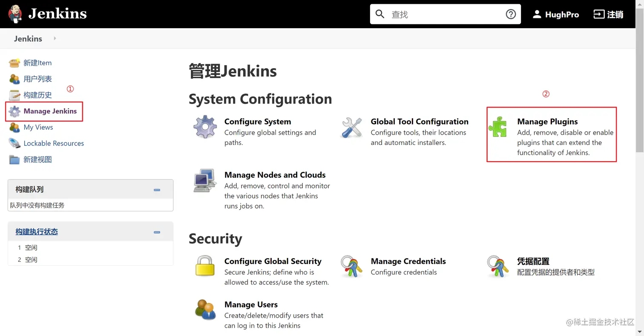The image size is (644, 336).
Task: Click the 新建Item box icon
Action: point(14,63)
